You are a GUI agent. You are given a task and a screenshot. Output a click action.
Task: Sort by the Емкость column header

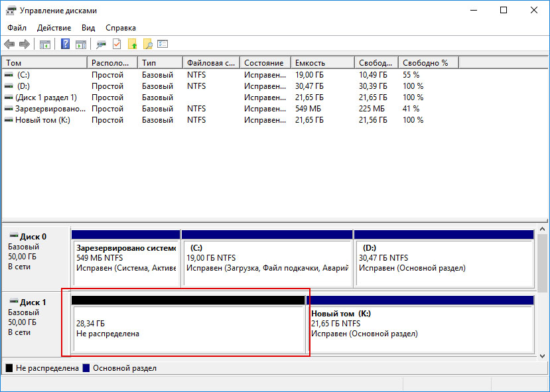coord(322,63)
